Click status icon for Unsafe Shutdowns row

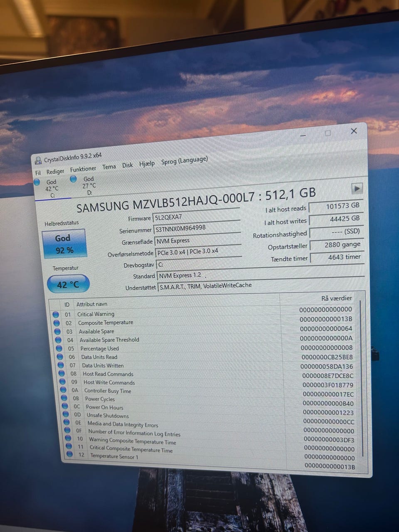coord(66,414)
